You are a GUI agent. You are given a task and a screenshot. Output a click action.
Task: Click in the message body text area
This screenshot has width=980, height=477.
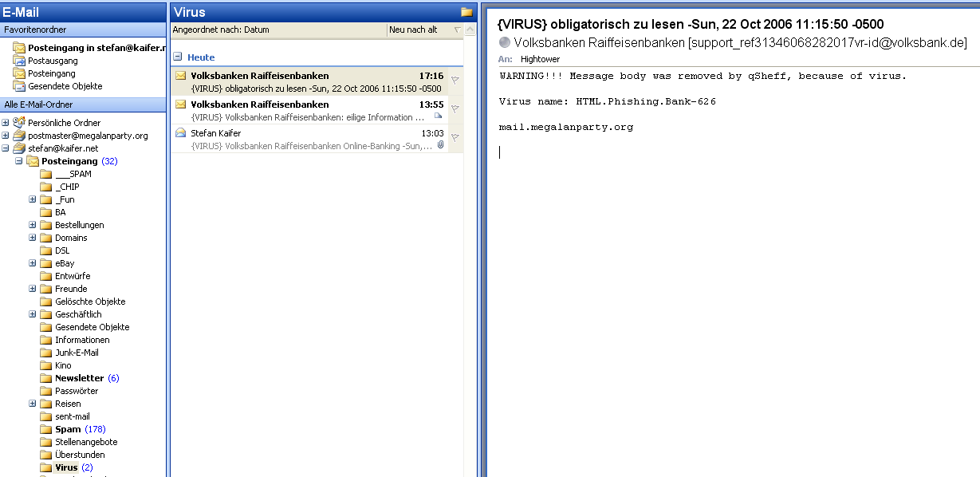(x=718, y=279)
